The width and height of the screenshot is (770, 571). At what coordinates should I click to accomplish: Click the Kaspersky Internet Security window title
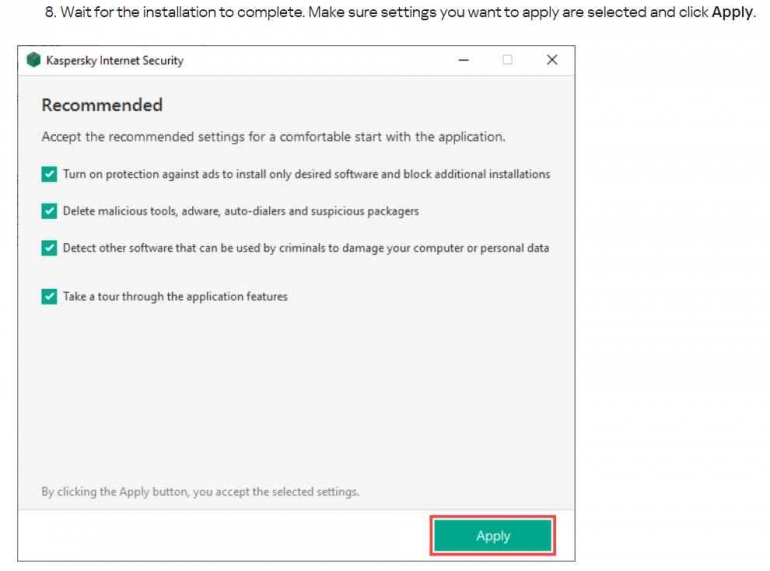pyautogui.click(x=115, y=60)
